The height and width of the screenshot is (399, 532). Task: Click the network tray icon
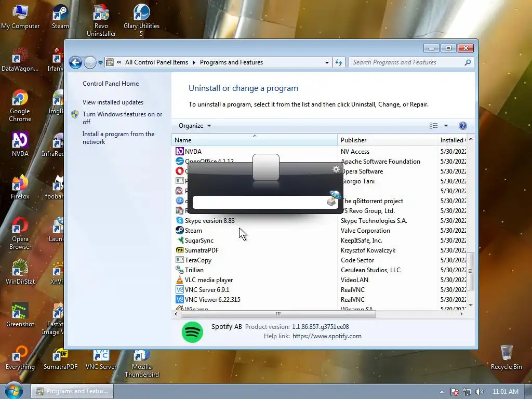pyautogui.click(x=467, y=392)
